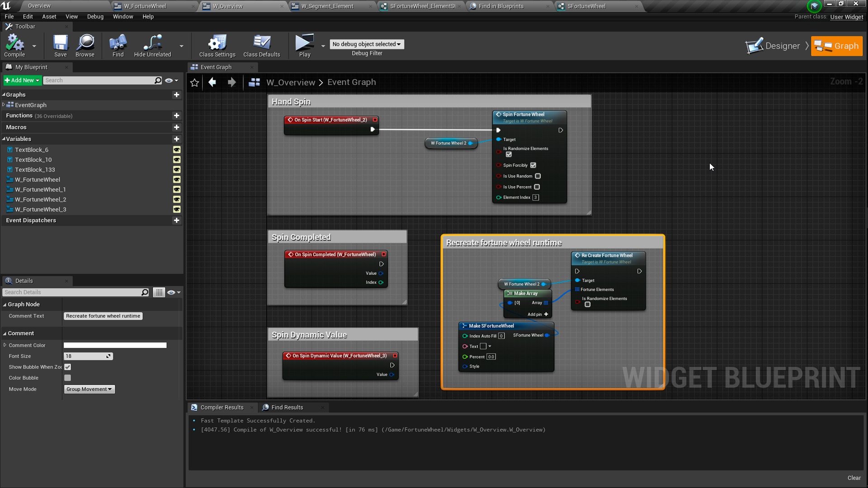The image size is (868, 488).
Task: Open the Group Movement move mode dropdown
Action: 89,389
